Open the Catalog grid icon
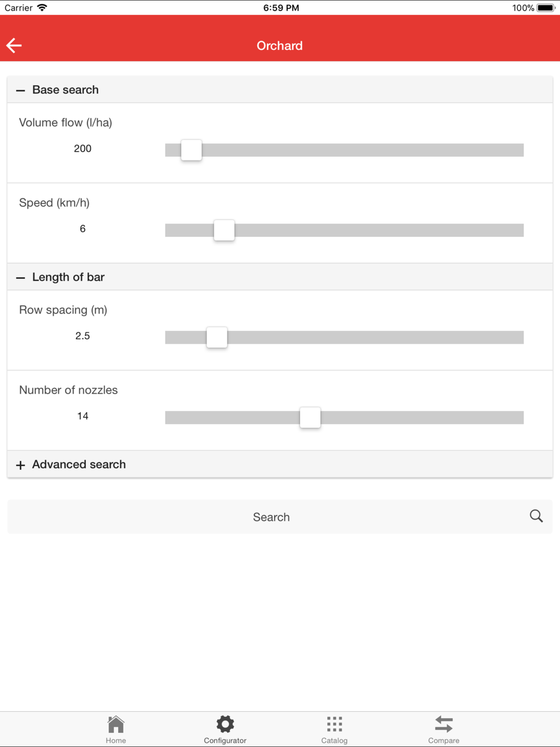 [334, 725]
